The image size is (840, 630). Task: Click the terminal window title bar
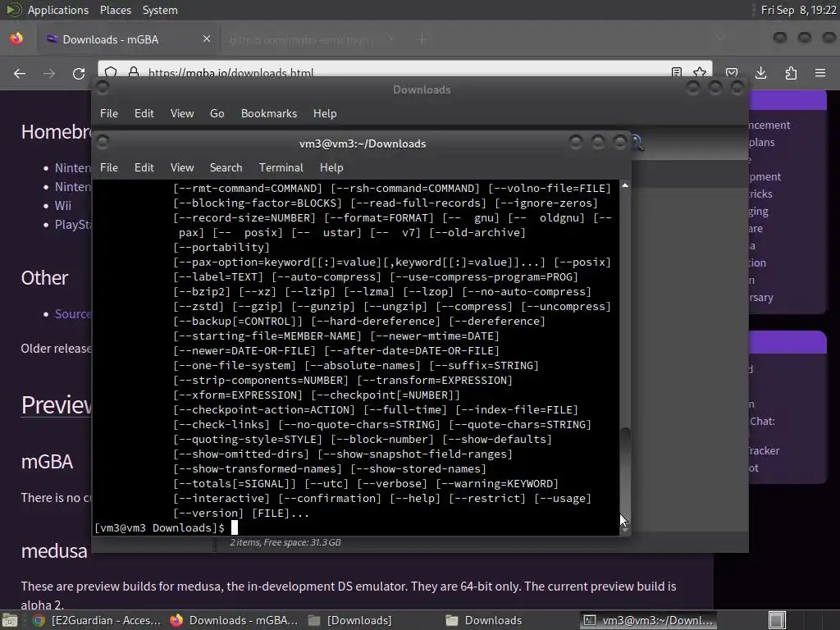[x=362, y=144]
